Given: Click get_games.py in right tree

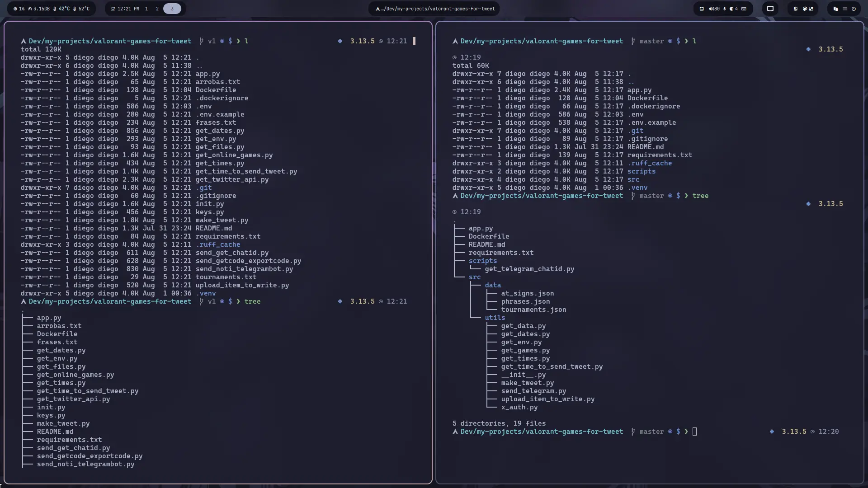Looking at the screenshot, I should tap(526, 350).
